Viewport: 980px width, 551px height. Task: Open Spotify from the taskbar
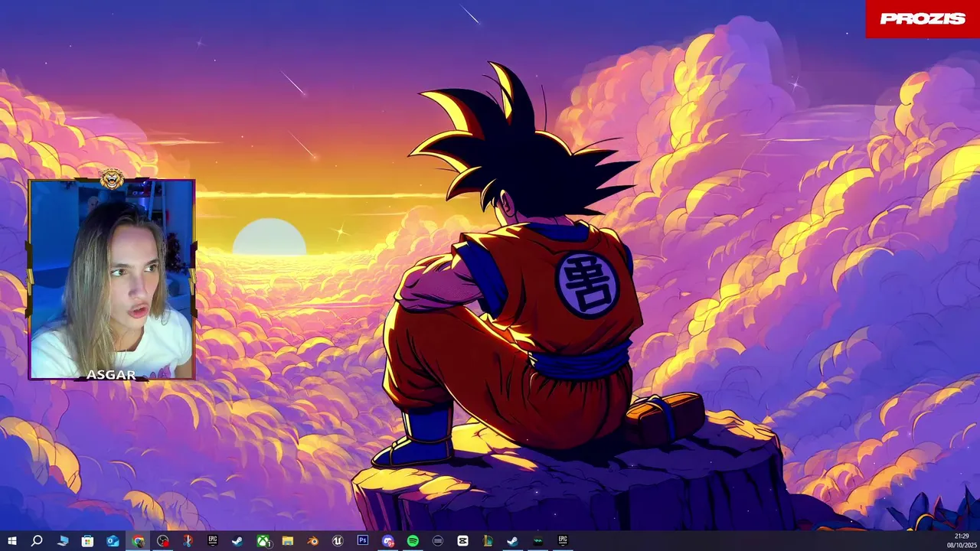click(413, 541)
